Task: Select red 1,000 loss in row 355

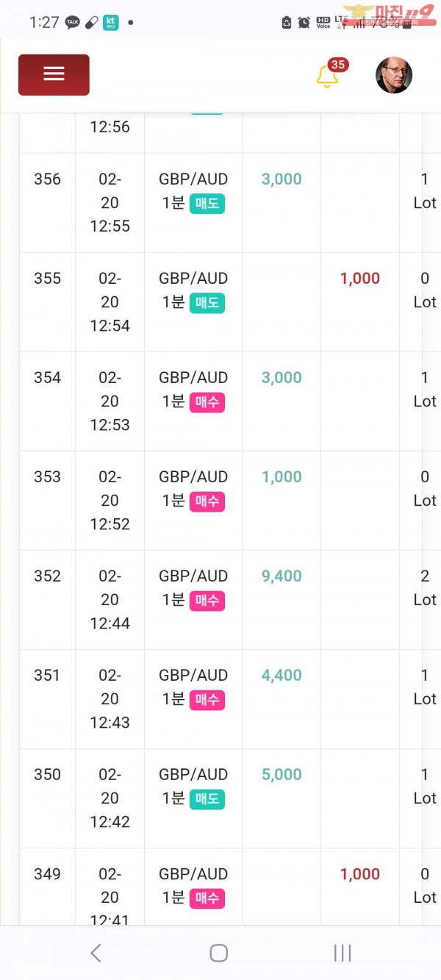Action: tap(360, 278)
